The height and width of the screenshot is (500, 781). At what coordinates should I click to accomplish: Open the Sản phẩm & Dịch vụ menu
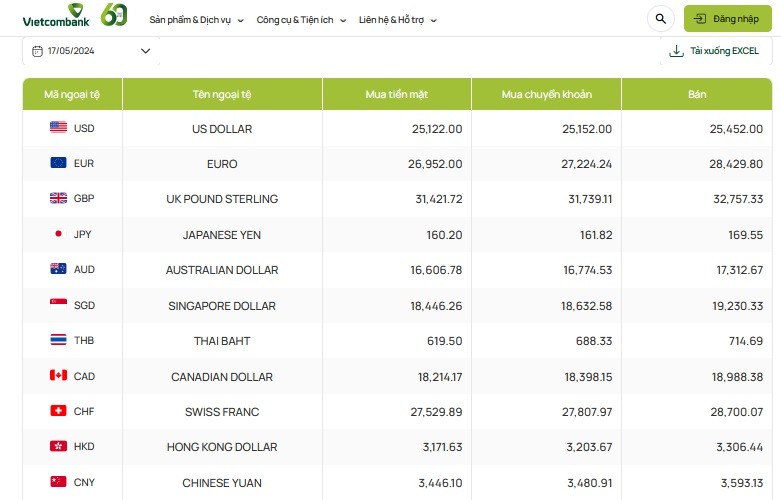[196, 20]
